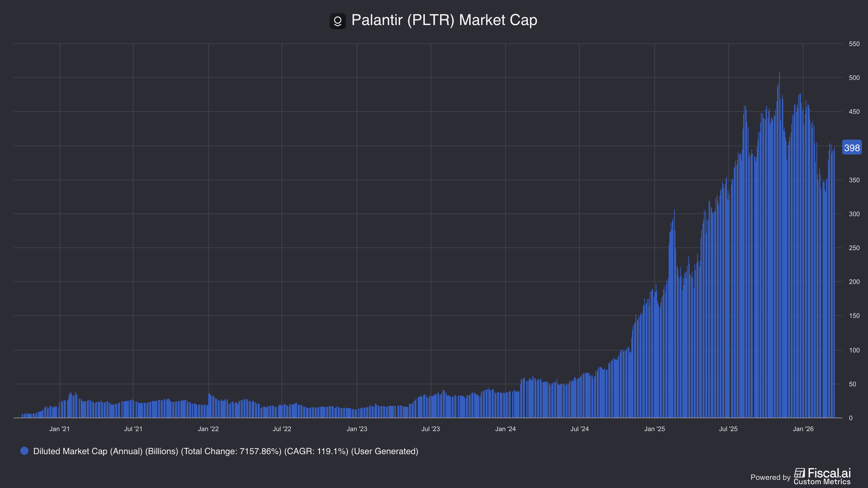Click the Jan '24 x-axis label

coord(506,429)
